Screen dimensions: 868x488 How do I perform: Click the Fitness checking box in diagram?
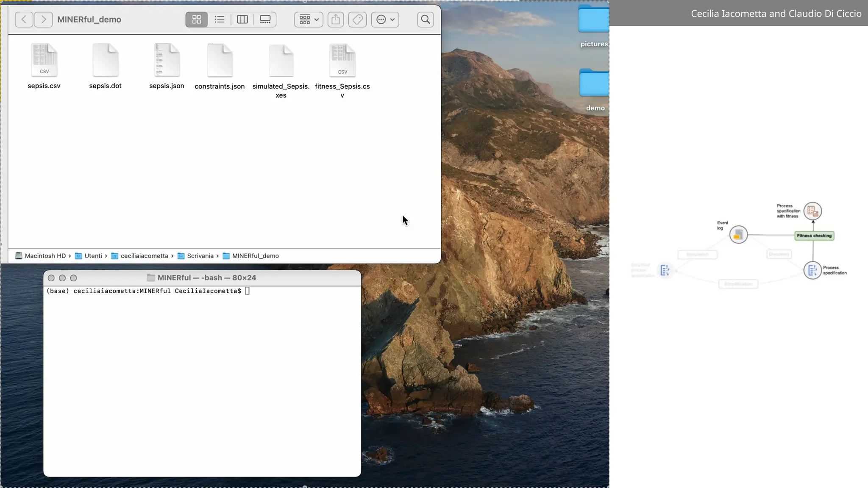[814, 236]
